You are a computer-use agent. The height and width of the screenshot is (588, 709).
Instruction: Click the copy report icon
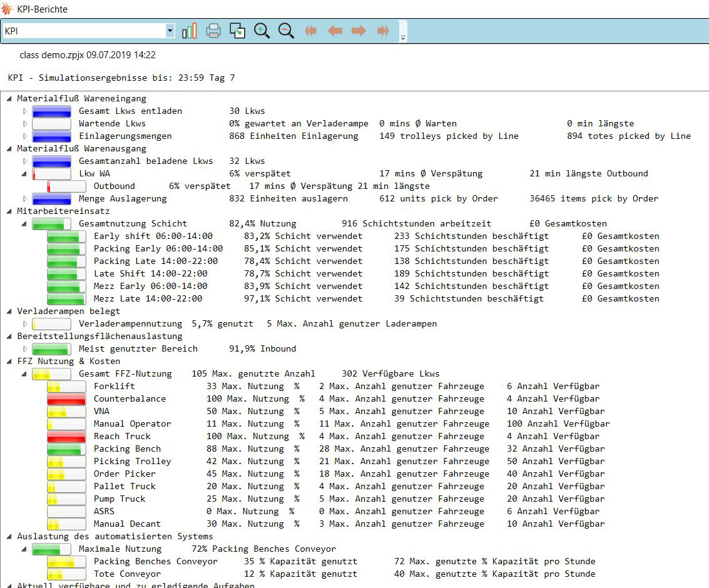[x=238, y=31]
